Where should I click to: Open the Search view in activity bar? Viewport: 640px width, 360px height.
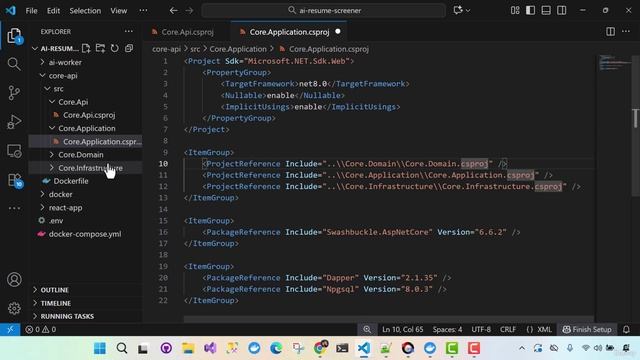coord(14,64)
